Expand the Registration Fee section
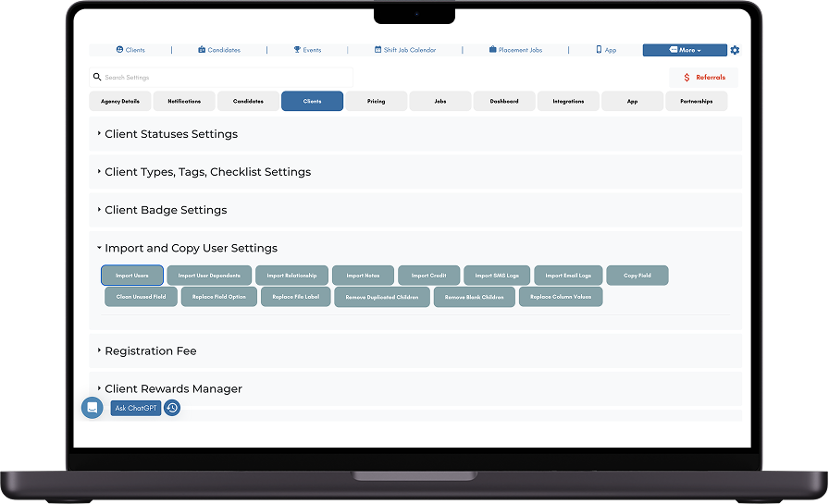829x504 pixels. [x=415, y=351]
